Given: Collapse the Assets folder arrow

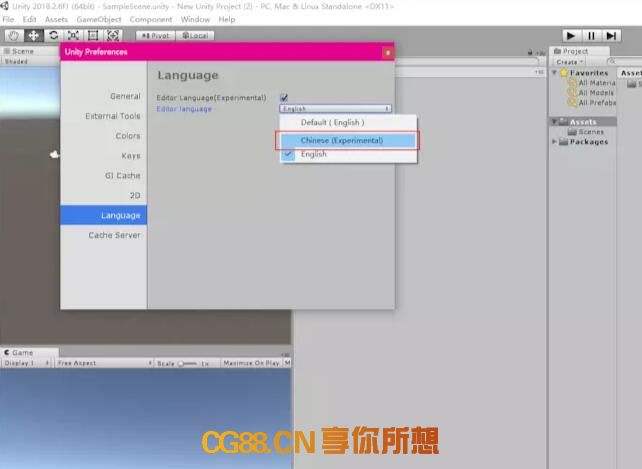Looking at the screenshot, I should point(554,122).
